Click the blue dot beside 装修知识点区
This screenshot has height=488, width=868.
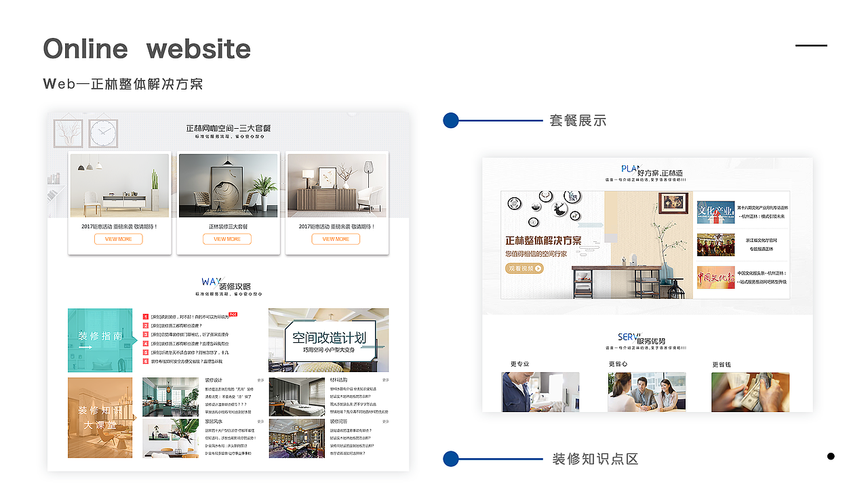[x=451, y=459]
